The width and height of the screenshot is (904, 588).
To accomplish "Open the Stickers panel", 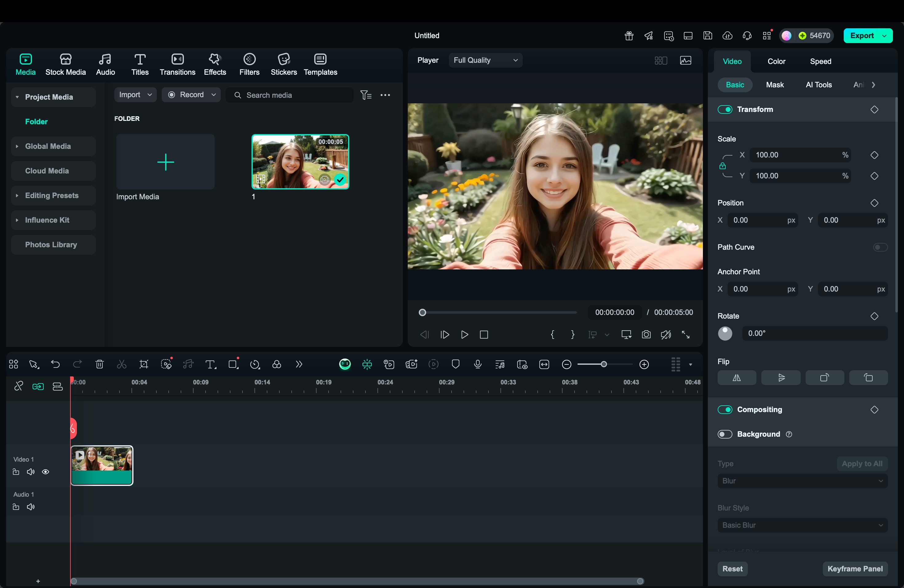I will coord(283,64).
